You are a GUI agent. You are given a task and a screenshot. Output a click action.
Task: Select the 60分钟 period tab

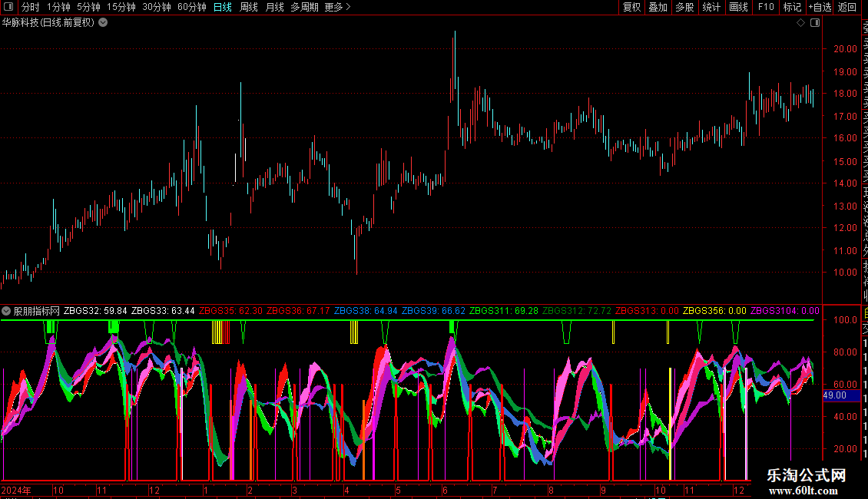coord(191,7)
